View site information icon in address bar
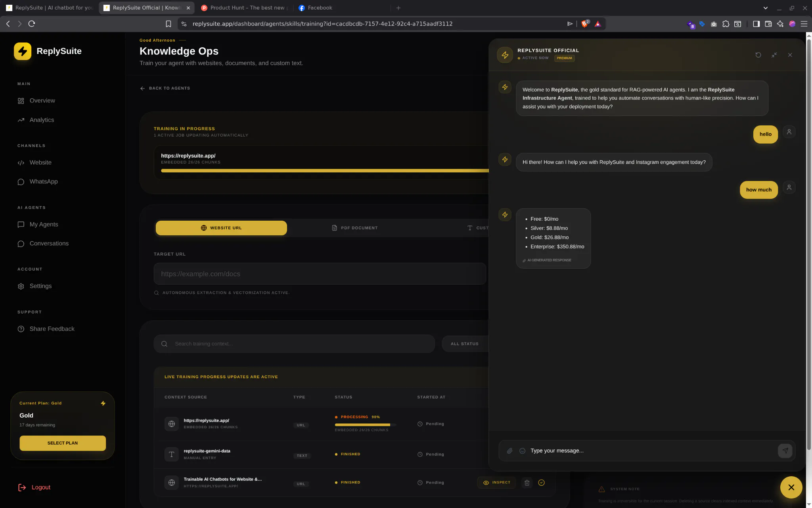 (x=184, y=24)
